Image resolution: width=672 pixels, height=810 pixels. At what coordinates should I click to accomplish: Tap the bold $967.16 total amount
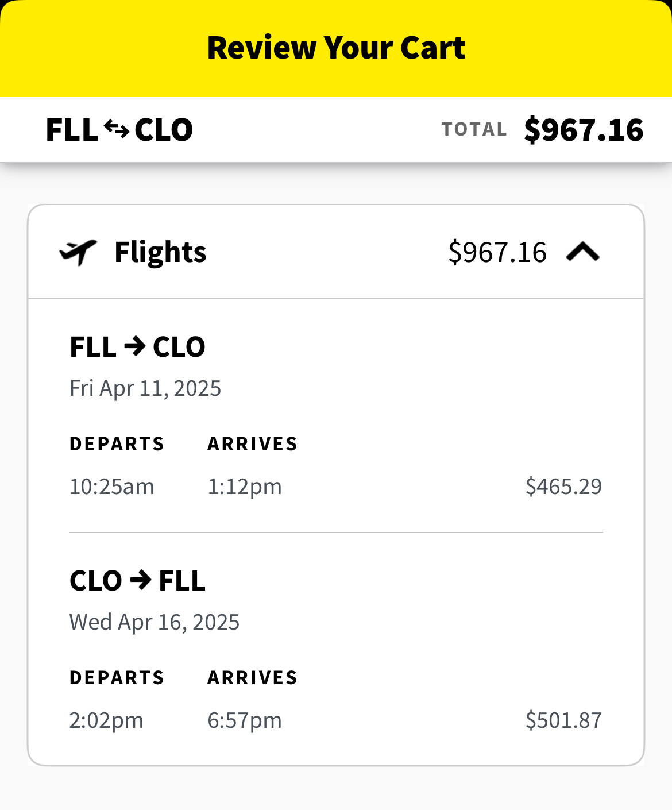(x=584, y=130)
